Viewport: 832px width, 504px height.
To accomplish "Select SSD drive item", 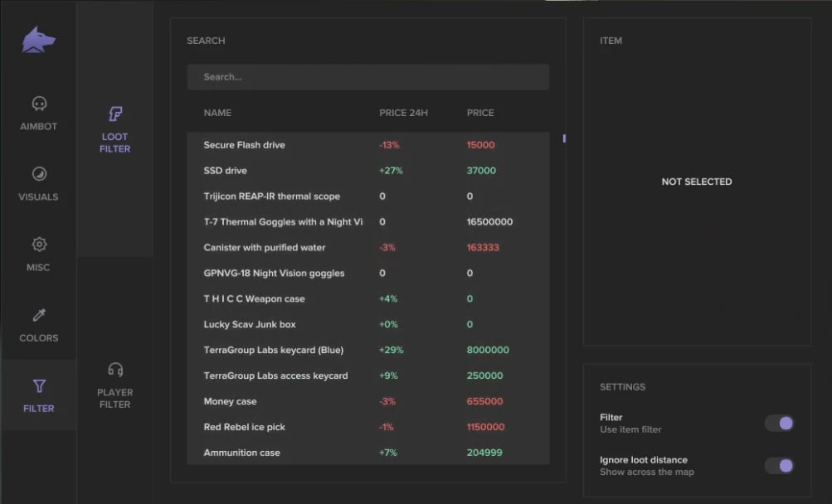I will (226, 171).
